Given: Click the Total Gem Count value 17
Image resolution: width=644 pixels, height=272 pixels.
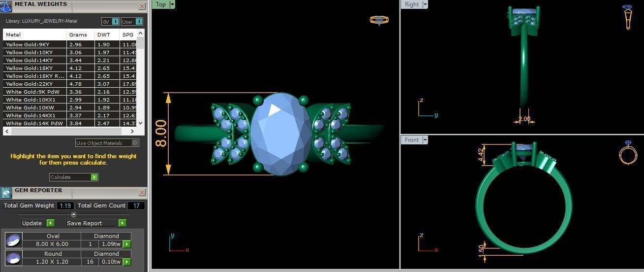Looking at the screenshot, I should pyautogui.click(x=136, y=205).
